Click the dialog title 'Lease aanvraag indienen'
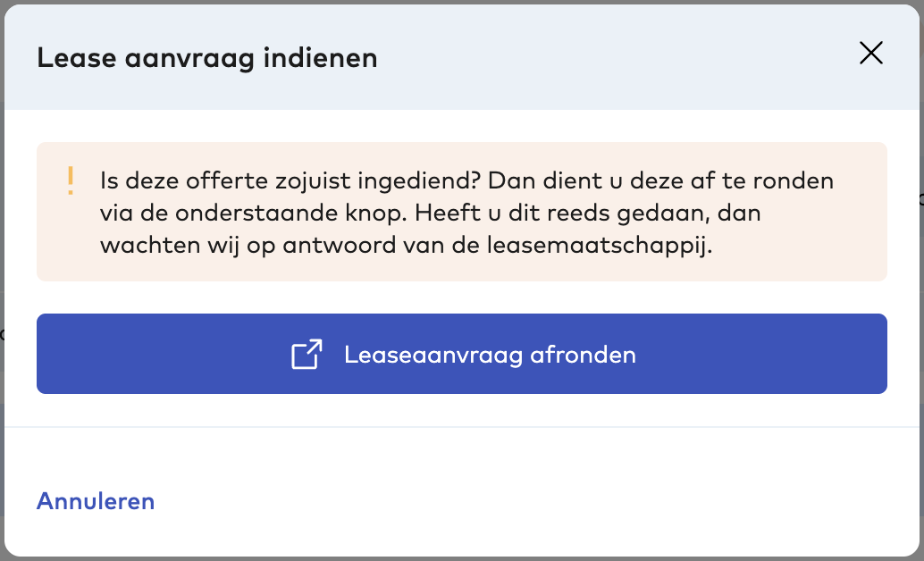Image resolution: width=924 pixels, height=561 pixels. coord(206,59)
